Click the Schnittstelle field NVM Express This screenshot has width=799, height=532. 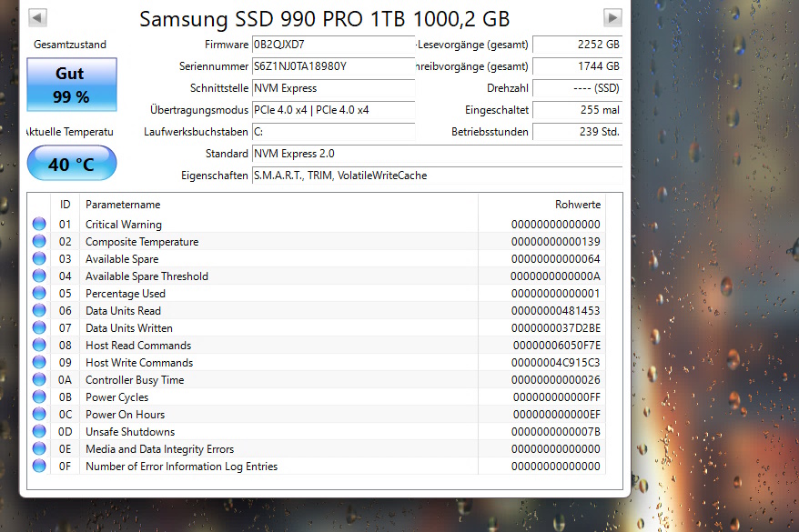334,88
